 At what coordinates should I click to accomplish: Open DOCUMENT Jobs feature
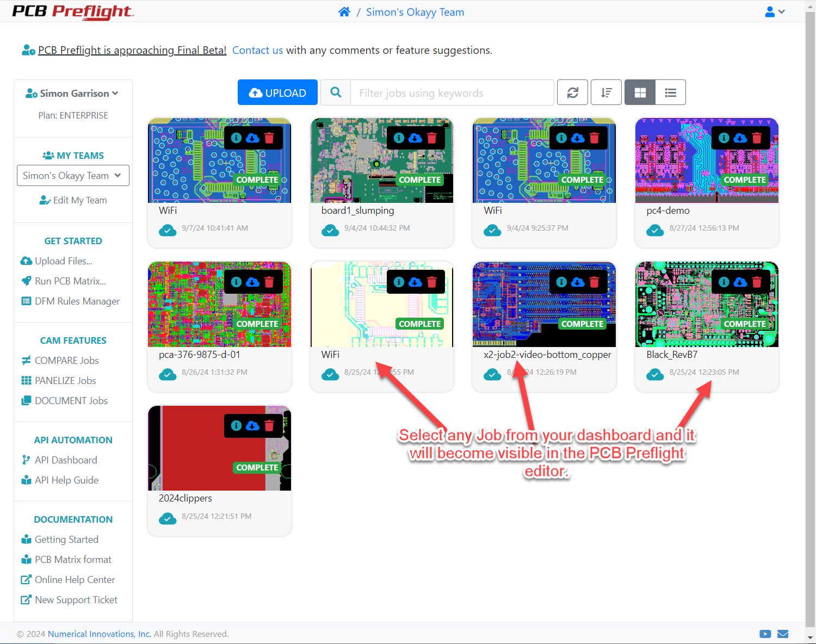tap(65, 401)
